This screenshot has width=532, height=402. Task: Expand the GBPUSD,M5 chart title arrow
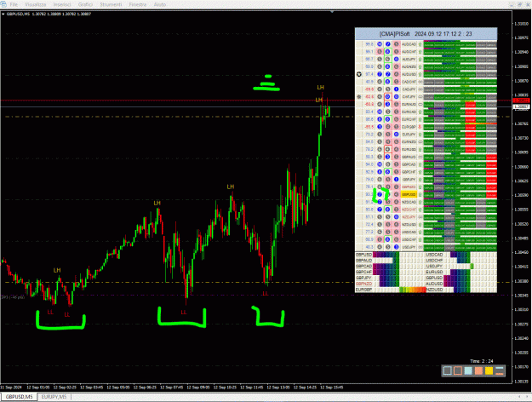pyautogui.click(x=3, y=14)
